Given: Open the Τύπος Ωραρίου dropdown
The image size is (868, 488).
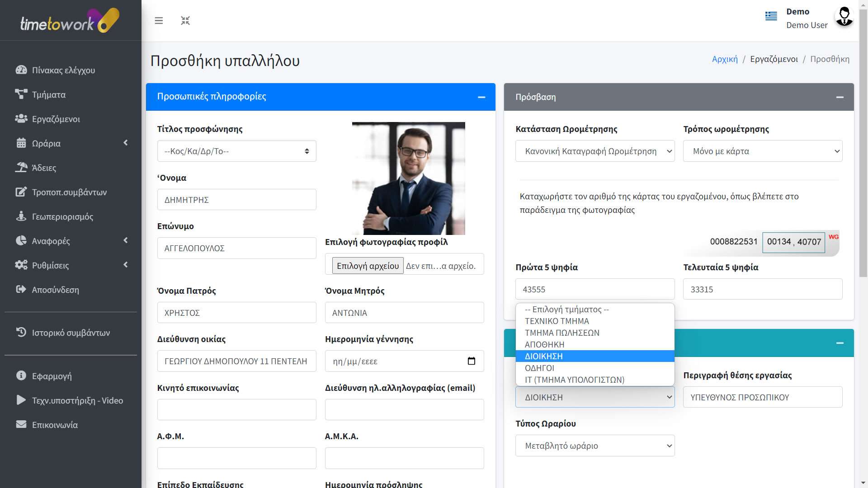Looking at the screenshot, I should coord(594,446).
